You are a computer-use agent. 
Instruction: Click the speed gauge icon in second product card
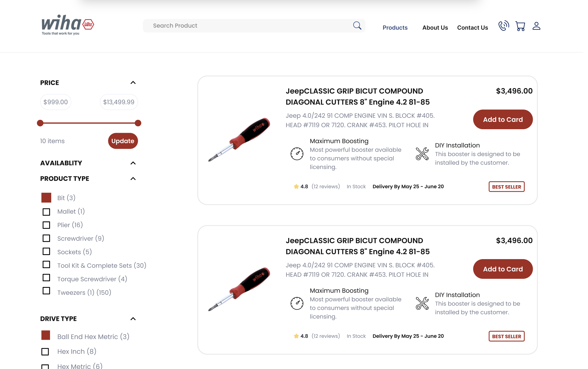coord(296,303)
